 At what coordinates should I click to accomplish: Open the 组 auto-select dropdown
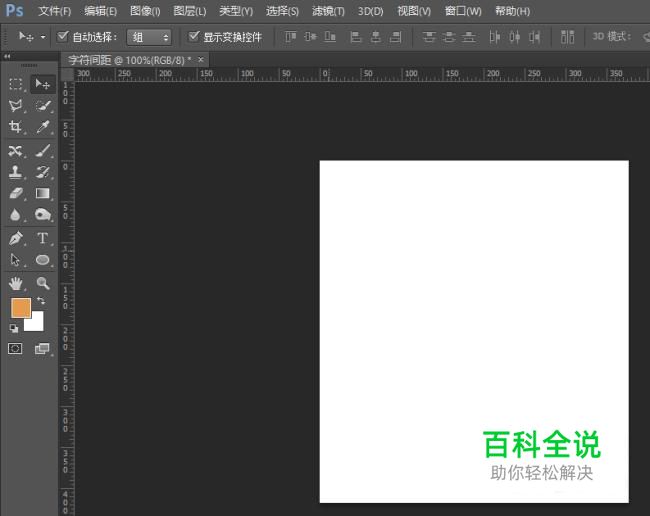(x=149, y=37)
